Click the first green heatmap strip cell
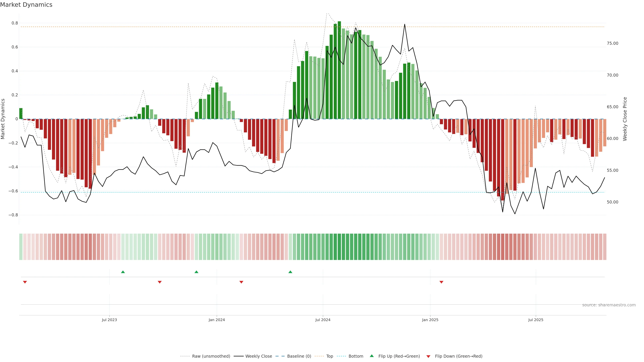Image resolution: width=644 pixels, height=362 pixels. coord(21,247)
